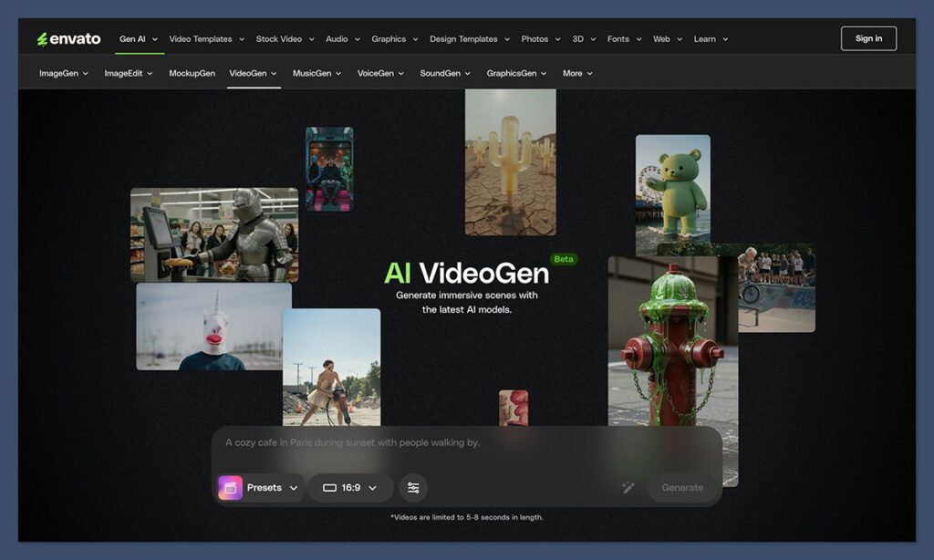The image size is (934, 560).
Task: Open the 16:9 aspect ratio dropdown
Action: click(350, 487)
